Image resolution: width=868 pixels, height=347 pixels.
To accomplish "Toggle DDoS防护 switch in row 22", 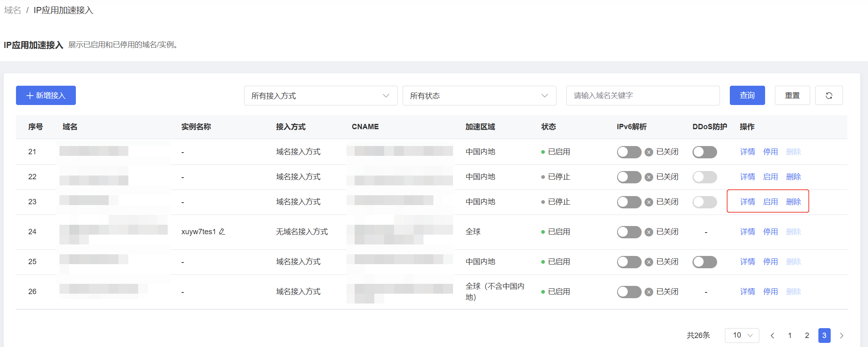I will click(x=704, y=177).
